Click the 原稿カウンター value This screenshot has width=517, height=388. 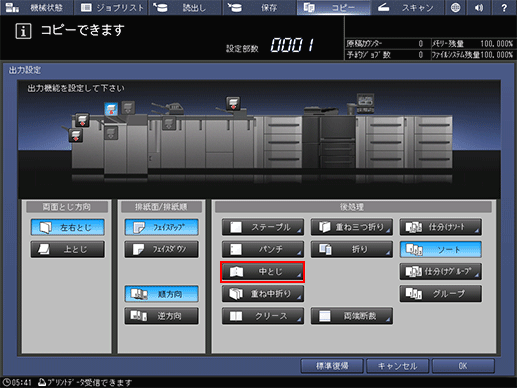421,44
